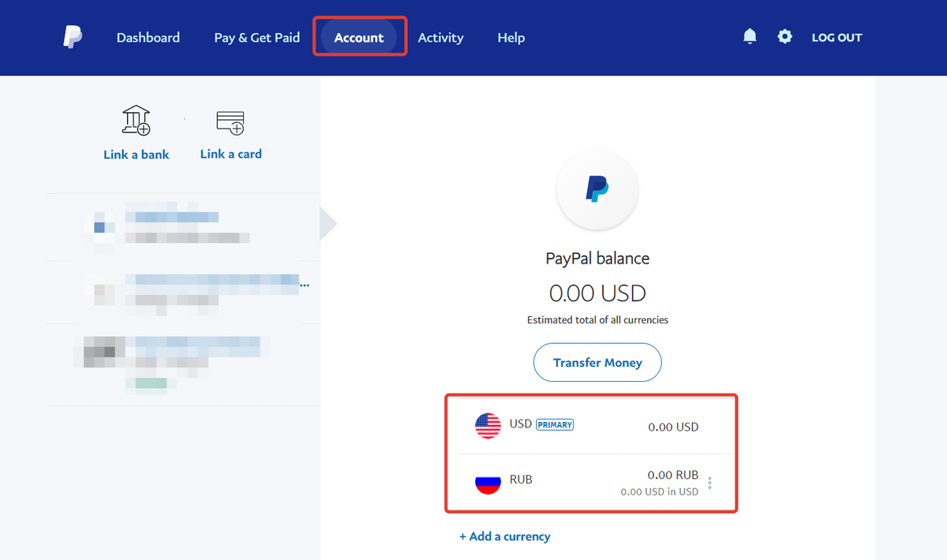947x560 pixels.
Task: Select the Account tab
Action: pos(359,37)
